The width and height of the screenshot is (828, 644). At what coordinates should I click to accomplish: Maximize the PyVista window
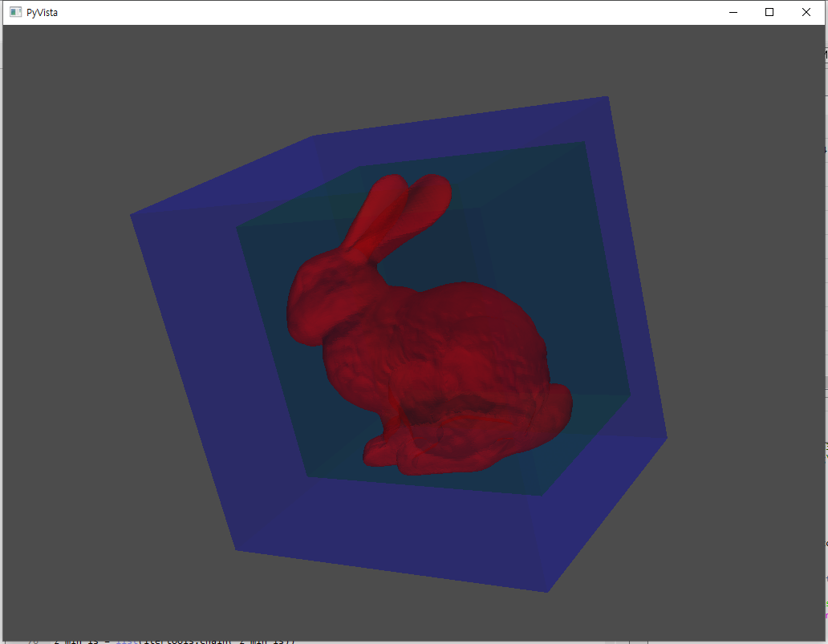pos(769,12)
